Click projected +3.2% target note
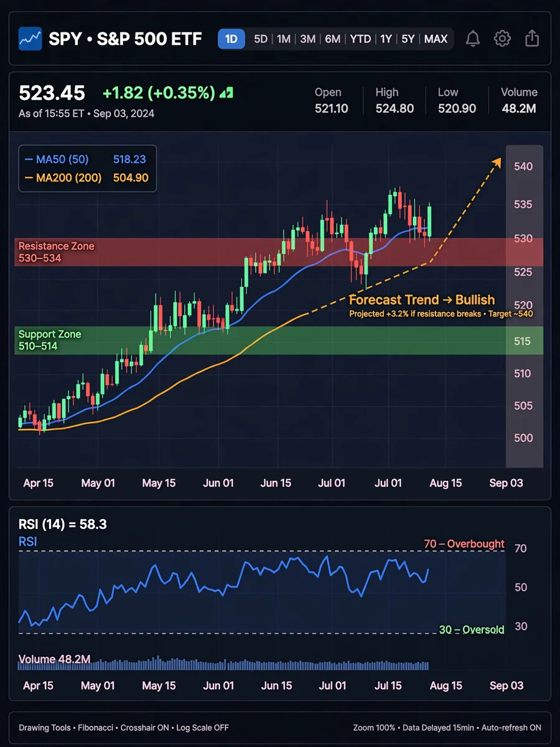560x747 pixels. pos(441,314)
